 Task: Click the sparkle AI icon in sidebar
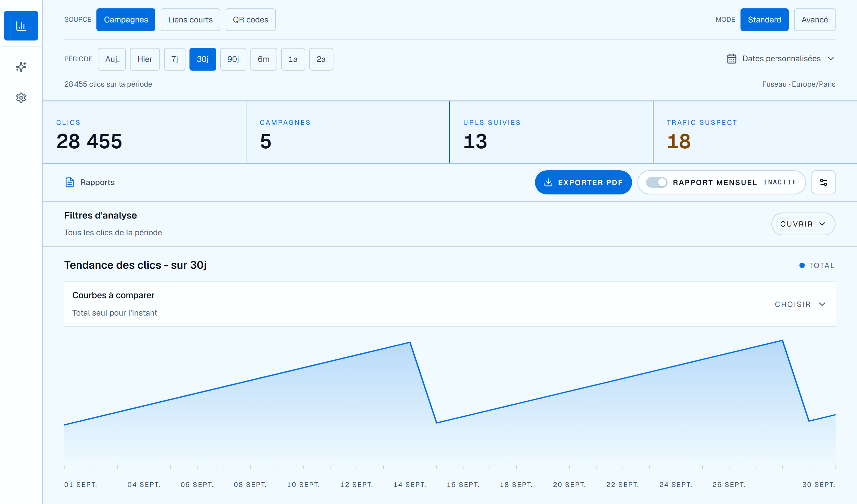(x=21, y=67)
